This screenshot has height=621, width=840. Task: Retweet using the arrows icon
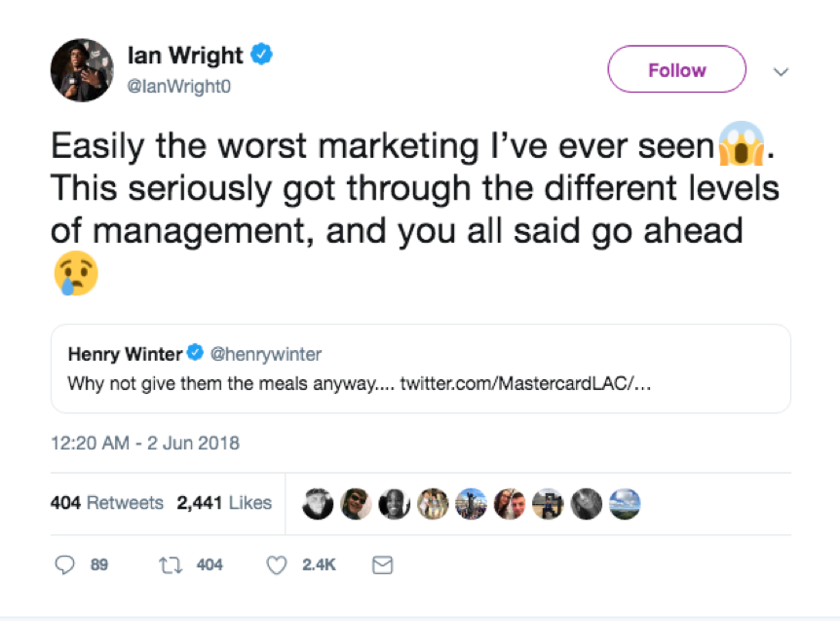click(172, 564)
